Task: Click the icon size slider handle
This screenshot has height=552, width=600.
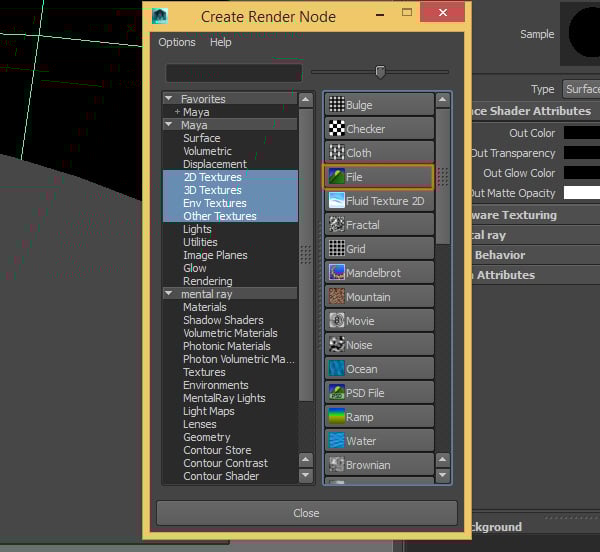Action: coord(380,72)
